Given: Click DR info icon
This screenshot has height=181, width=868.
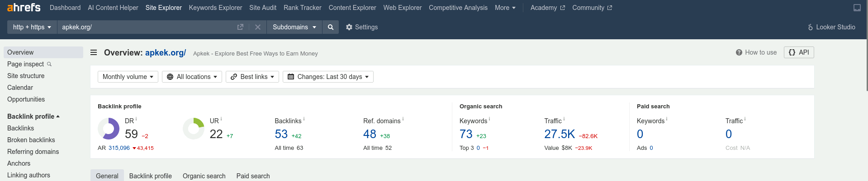Looking at the screenshot, I should pos(136,119).
